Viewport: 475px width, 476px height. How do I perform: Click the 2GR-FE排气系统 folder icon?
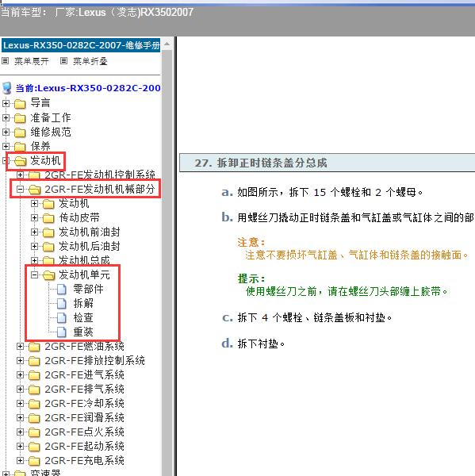coord(34,390)
